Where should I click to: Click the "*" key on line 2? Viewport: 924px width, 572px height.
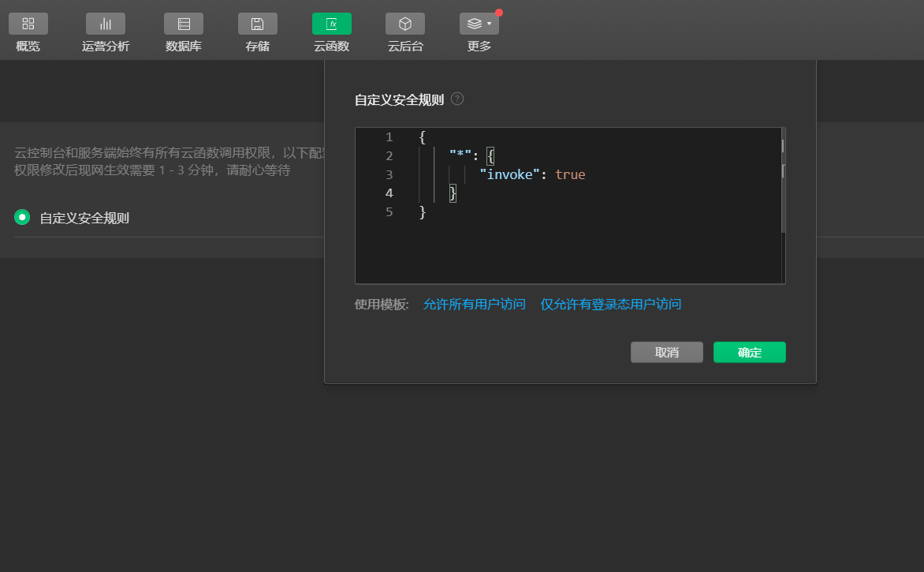460,155
